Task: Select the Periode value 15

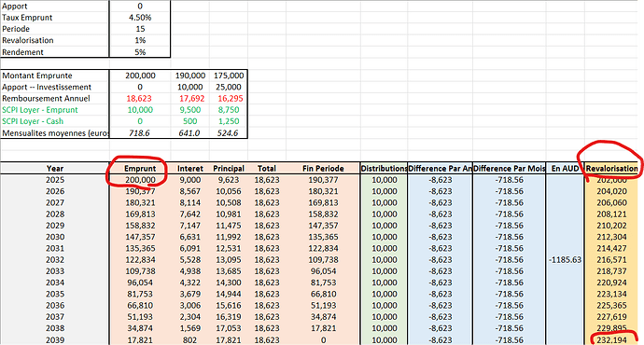Action: pos(140,29)
